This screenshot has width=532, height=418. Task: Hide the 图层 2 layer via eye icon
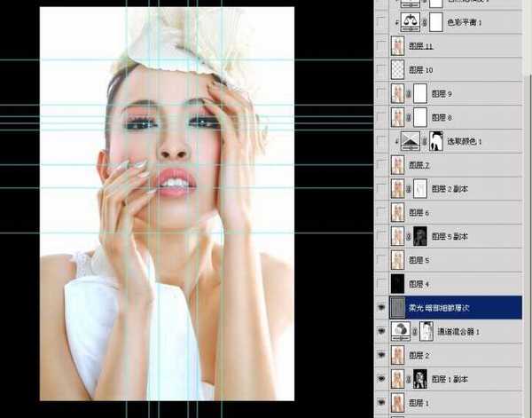click(381, 355)
